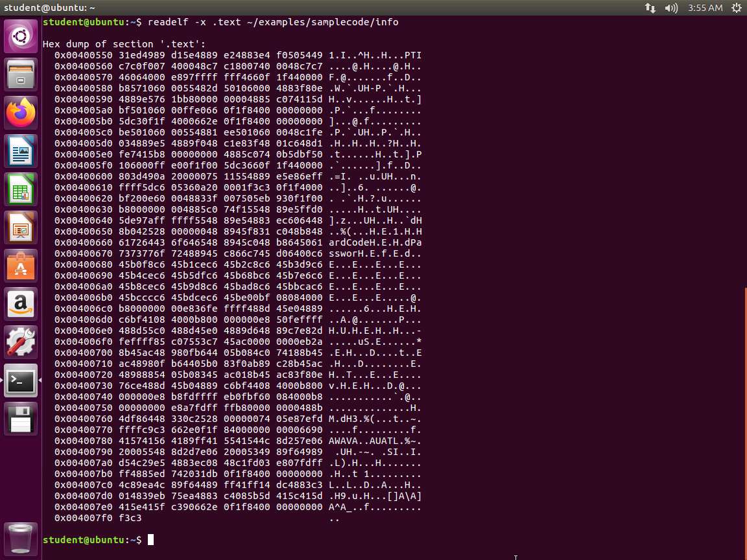Screen dimensions: 747x560
Task: Launch LibreOffice Calc spreadsheet
Action: 21,190
